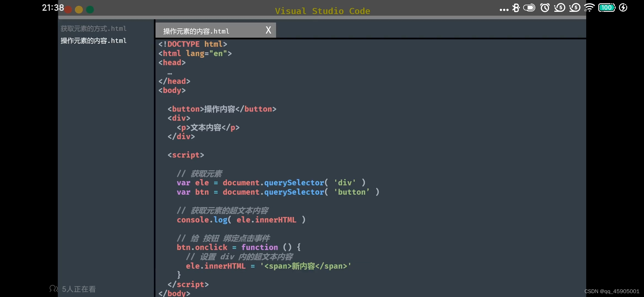This screenshot has height=297, width=644.
Task: Place cursor on the btn.onclick function line
Action: pyautogui.click(x=238, y=247)
